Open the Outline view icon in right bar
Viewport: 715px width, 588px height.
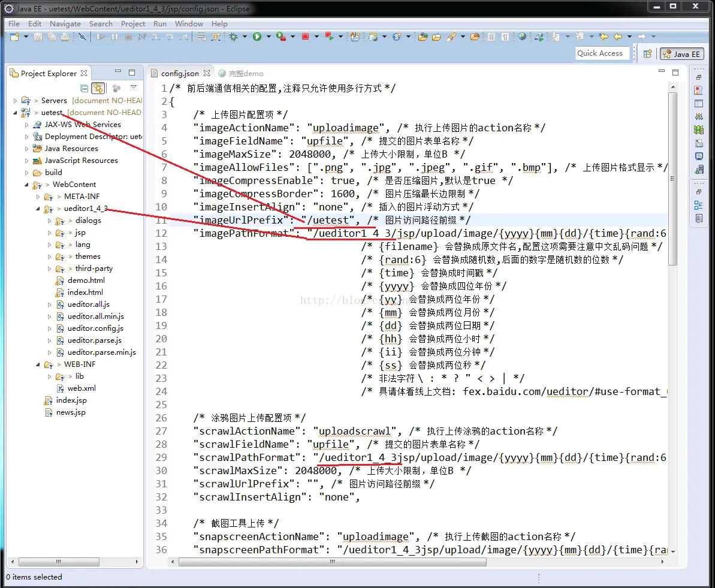[699, 205]
